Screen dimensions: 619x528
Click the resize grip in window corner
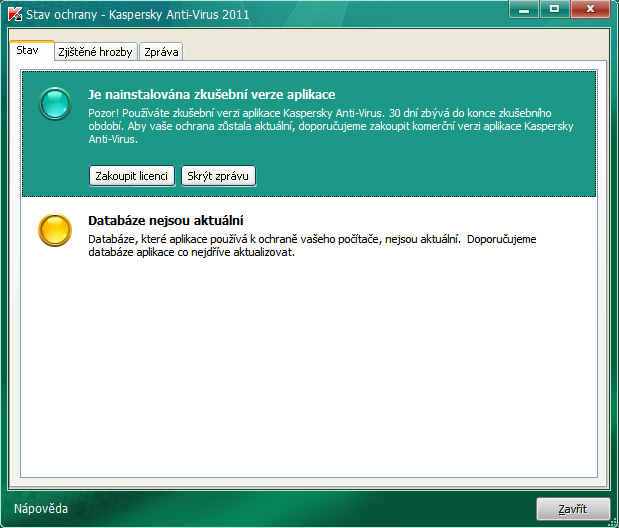tap(613, 522)
